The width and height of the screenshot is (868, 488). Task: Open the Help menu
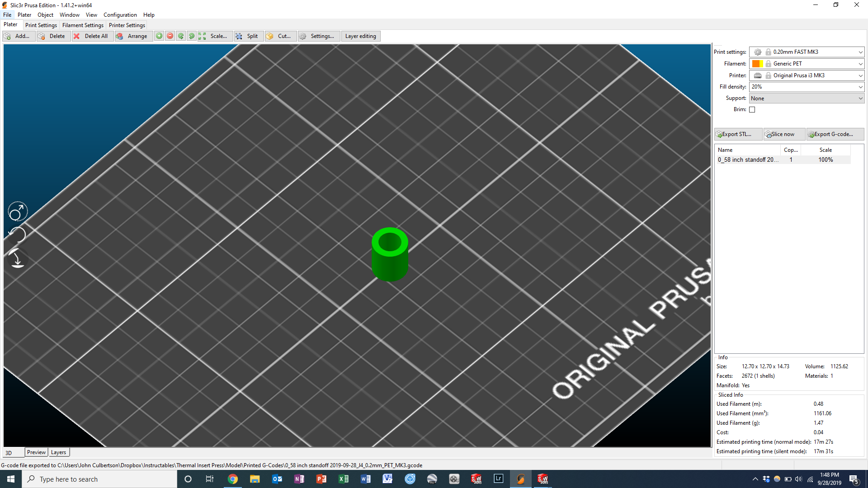149,15
